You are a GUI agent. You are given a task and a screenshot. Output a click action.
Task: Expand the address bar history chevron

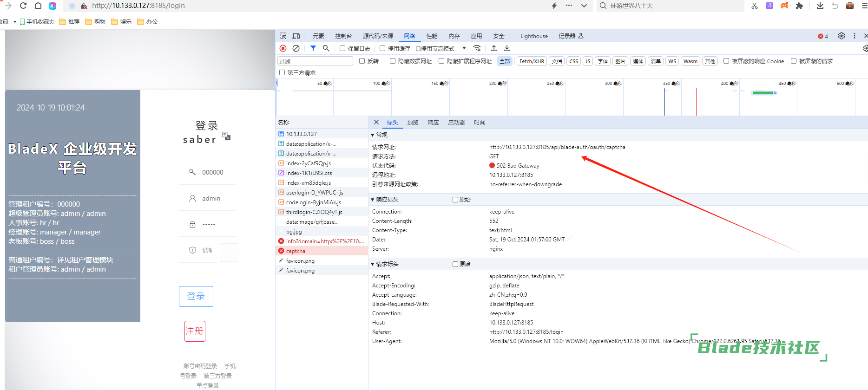(584, 6)
